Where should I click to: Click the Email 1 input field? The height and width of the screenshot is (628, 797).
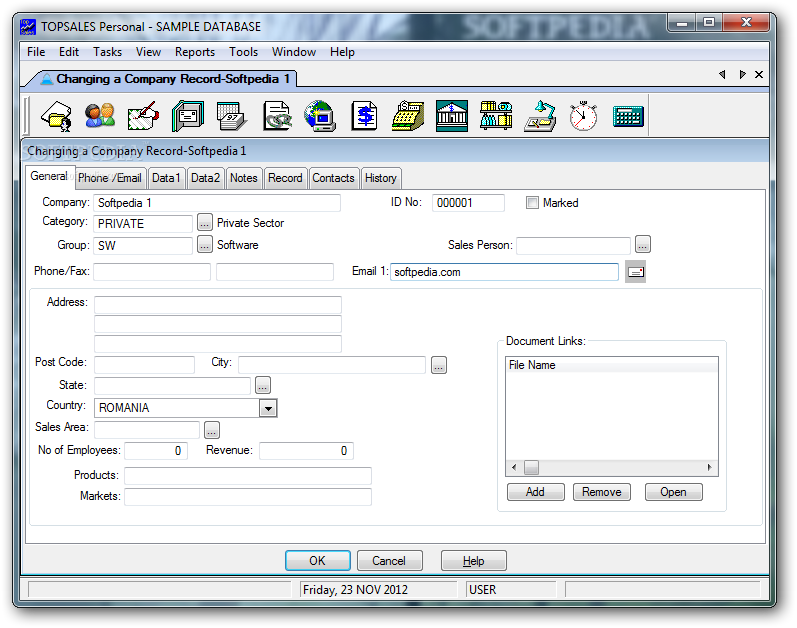(505, 272)
